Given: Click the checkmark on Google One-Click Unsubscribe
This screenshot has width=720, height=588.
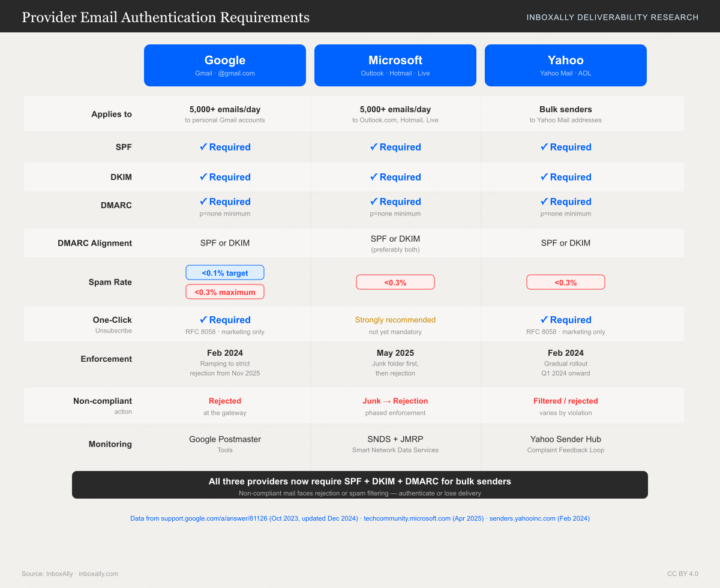Looking at the screenshot, I should (x=203, y=320).
